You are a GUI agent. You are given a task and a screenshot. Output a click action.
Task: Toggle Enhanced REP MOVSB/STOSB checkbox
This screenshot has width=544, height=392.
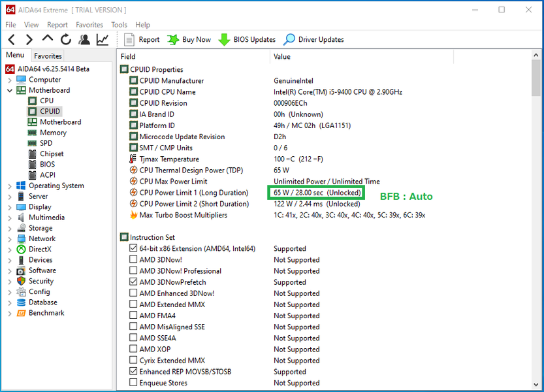133,371
